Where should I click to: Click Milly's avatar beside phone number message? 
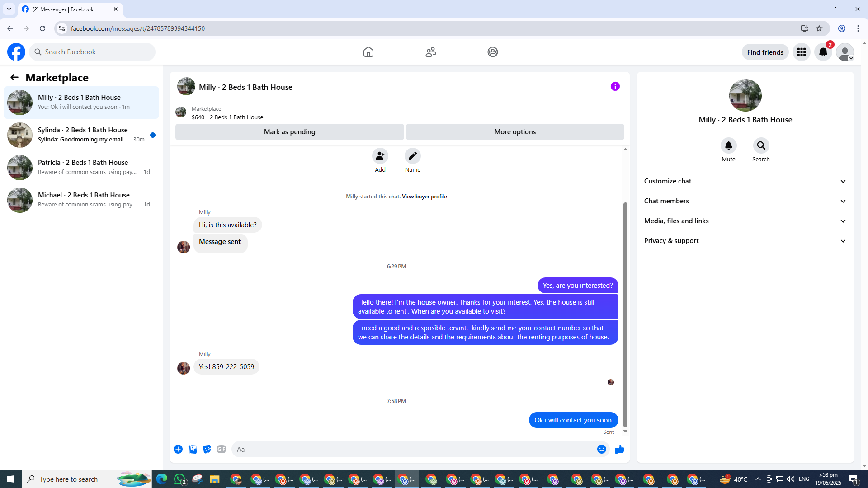click(x=184, y=368)
